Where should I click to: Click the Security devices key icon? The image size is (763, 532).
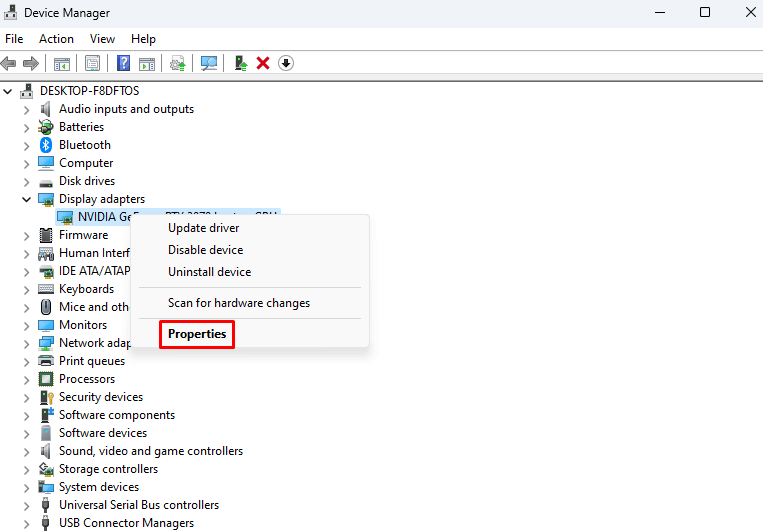tap(46, 397)
